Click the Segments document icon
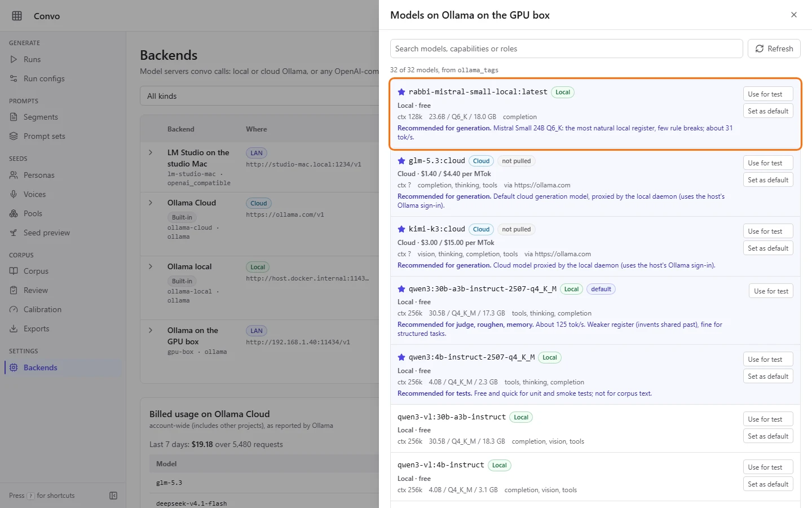 (14, 117)
